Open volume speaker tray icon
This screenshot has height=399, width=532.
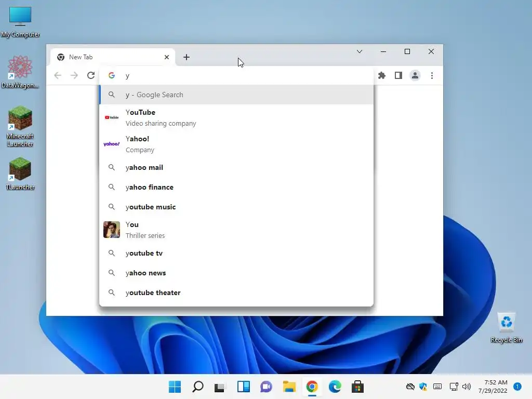click(x=467, y=387)
